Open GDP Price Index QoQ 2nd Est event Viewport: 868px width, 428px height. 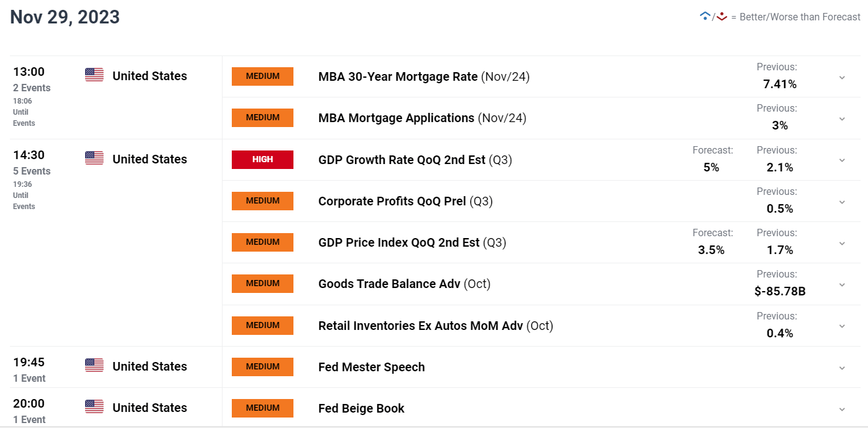coord(412,242)
